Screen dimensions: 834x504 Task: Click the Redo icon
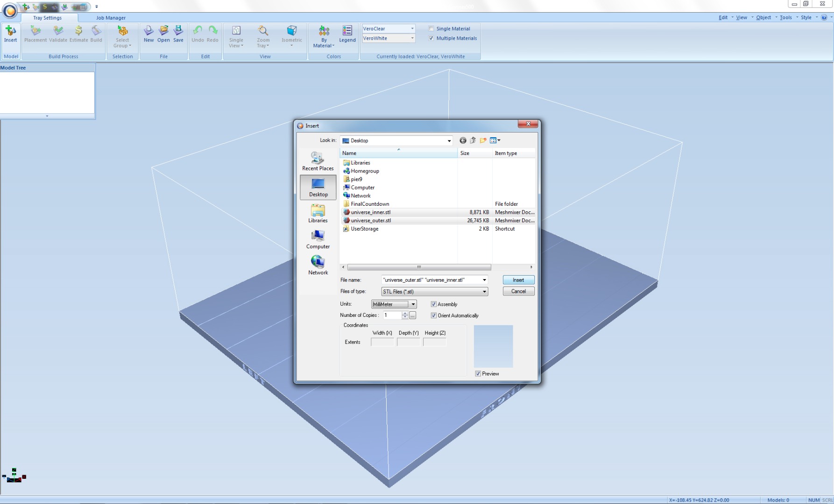point(212,34)
